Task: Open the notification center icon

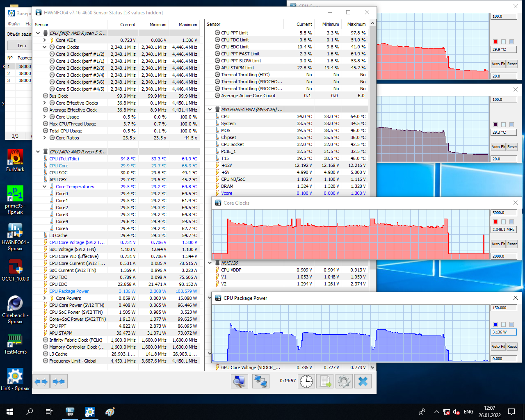Action: [511, 412]
